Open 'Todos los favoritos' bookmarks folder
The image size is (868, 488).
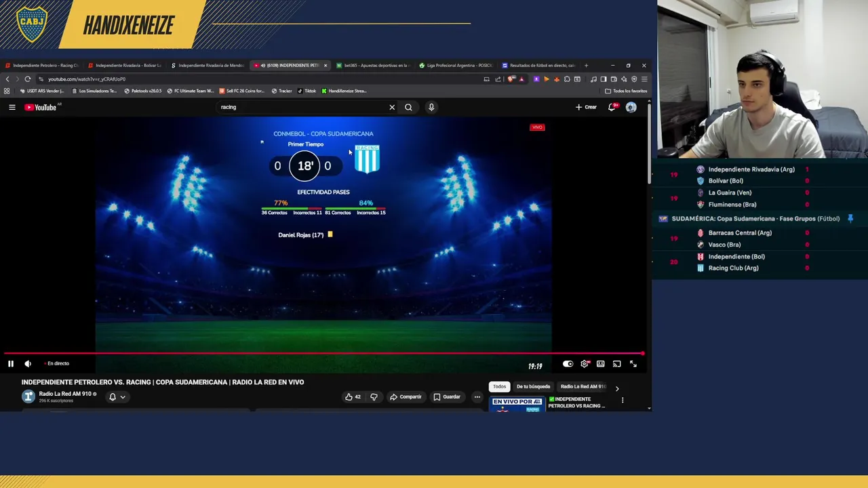coord(626,91)
